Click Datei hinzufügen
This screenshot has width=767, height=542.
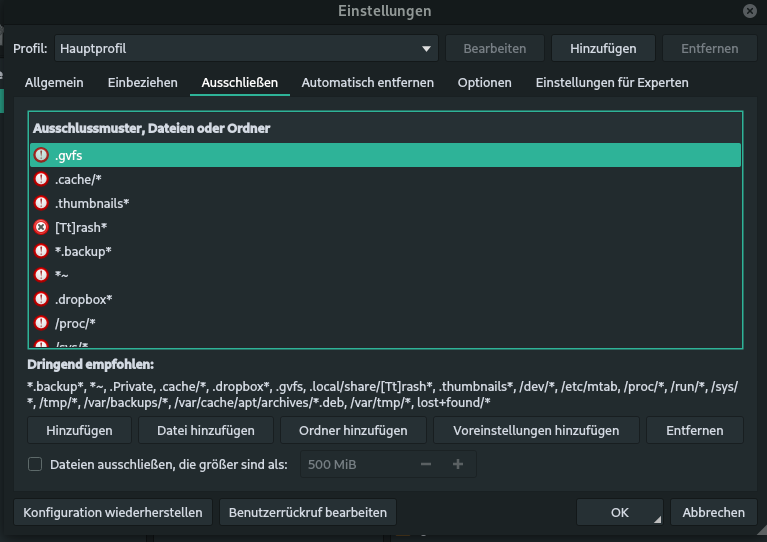click(x=205, y=430)
